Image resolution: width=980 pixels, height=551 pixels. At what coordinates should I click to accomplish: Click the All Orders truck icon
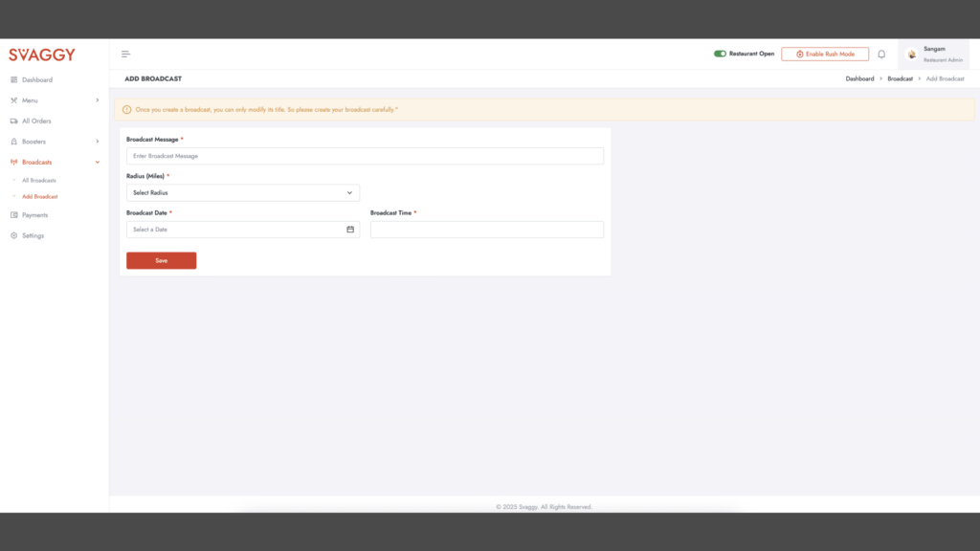coord(14,121)
